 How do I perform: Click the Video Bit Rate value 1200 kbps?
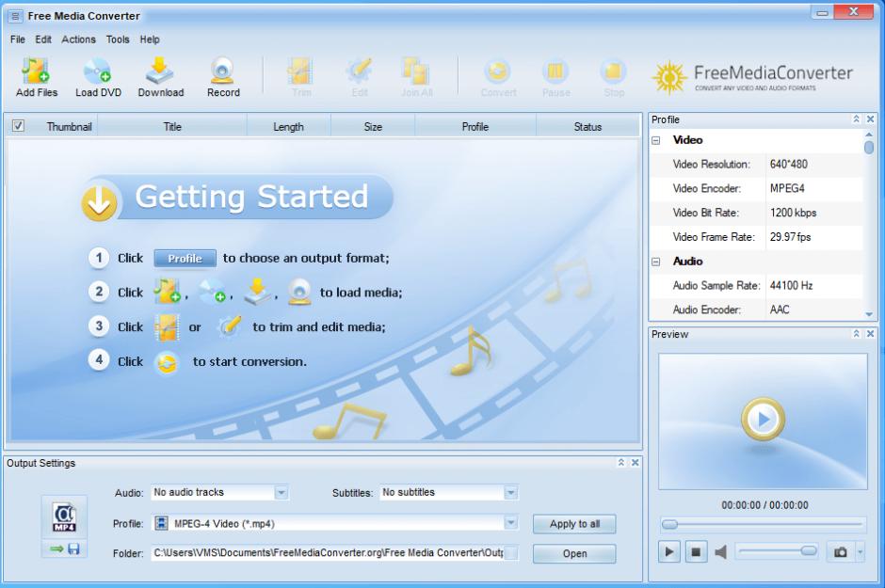(793, 213)
